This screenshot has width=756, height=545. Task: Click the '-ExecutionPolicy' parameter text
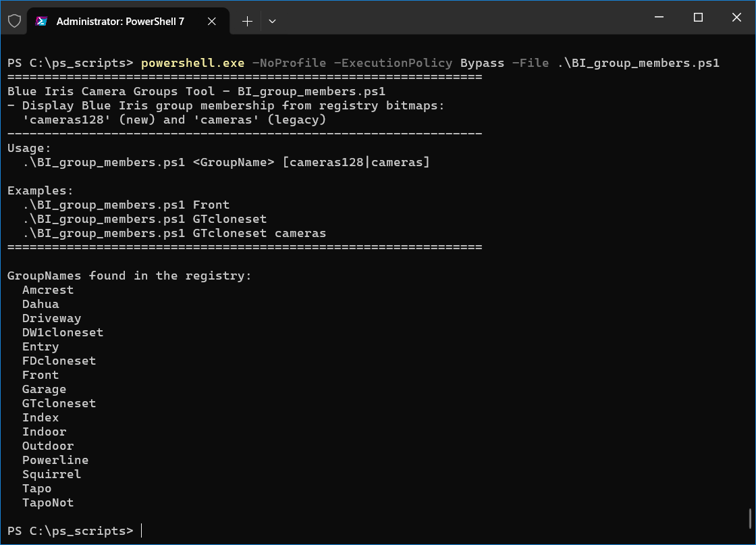pyautogui.click(x=393, y=63)
